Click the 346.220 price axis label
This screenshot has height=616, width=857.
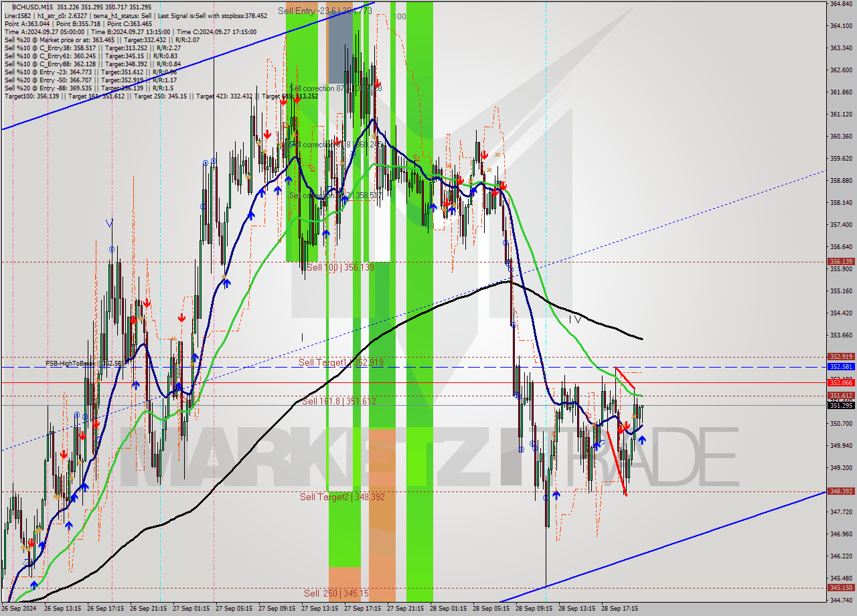tap(841, 556)
